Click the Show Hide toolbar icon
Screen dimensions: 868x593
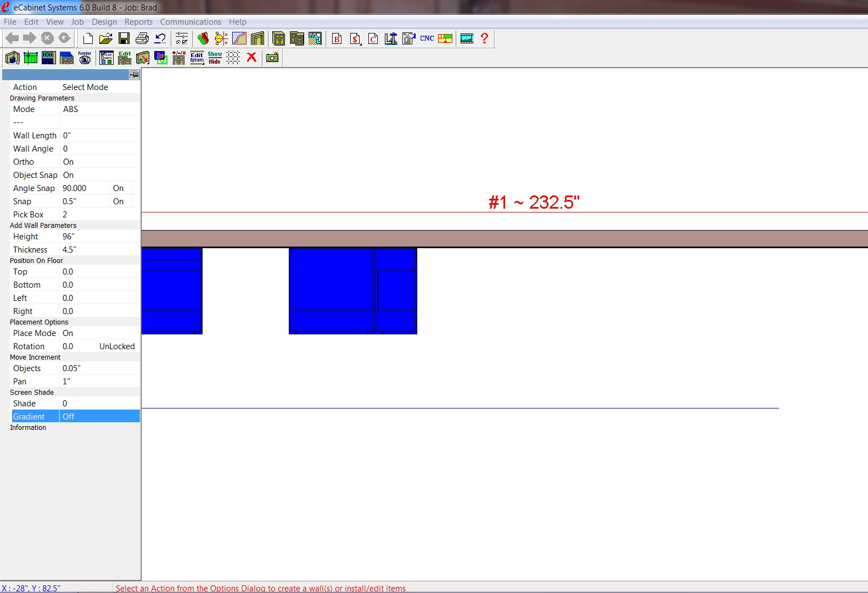pos(215,58)
